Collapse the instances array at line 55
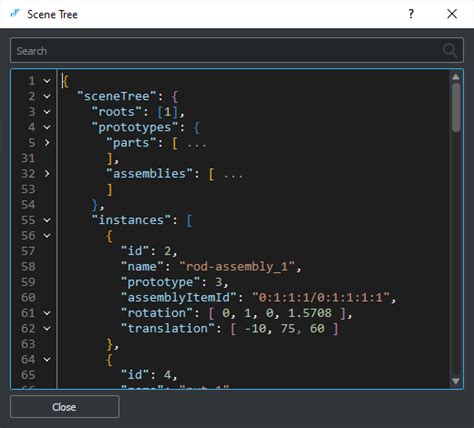Screen dimensions: 474x428 (47, 220)
